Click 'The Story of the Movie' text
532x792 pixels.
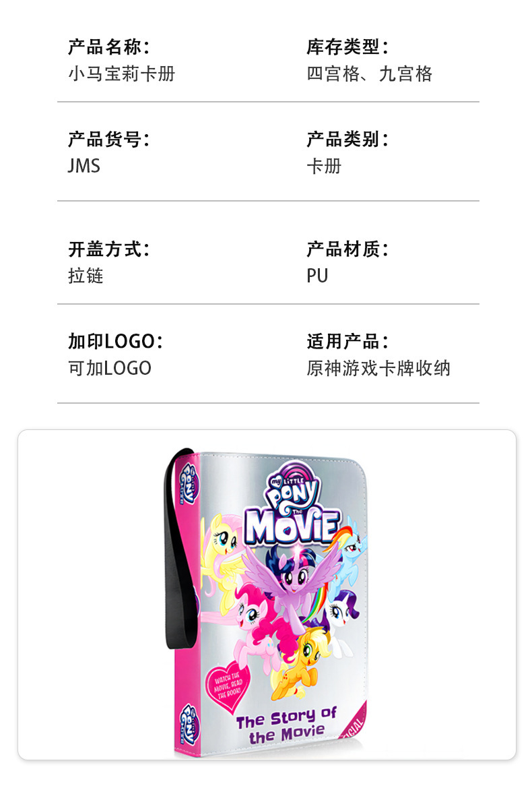pyautogui.click(x=286, y=725)
